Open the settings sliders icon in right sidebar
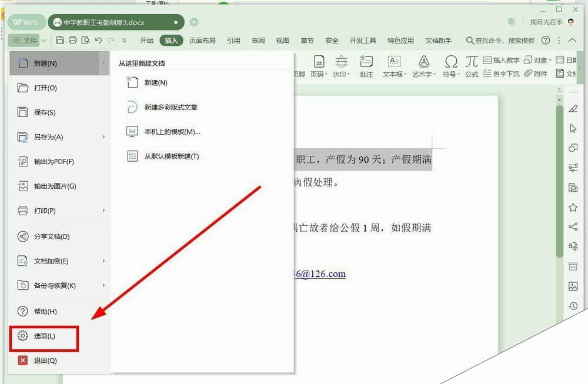Viewport: 588px width, 384px height. click(x=573, y=168)
